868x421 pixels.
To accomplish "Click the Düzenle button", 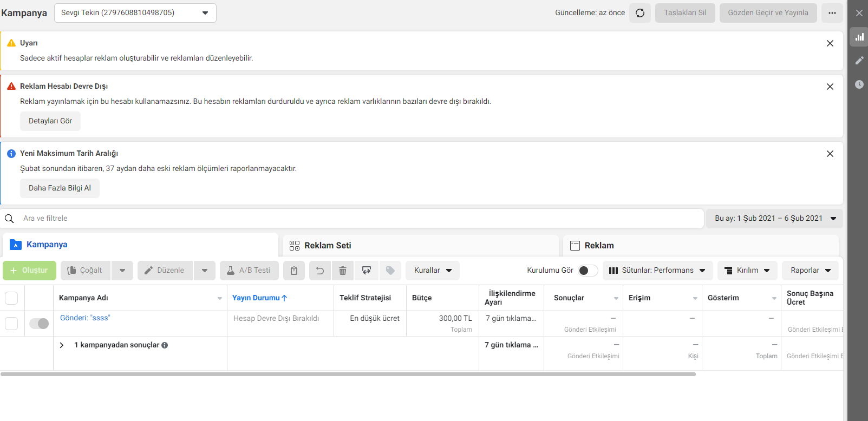I will pyautogui.click(x=165, y=271).
